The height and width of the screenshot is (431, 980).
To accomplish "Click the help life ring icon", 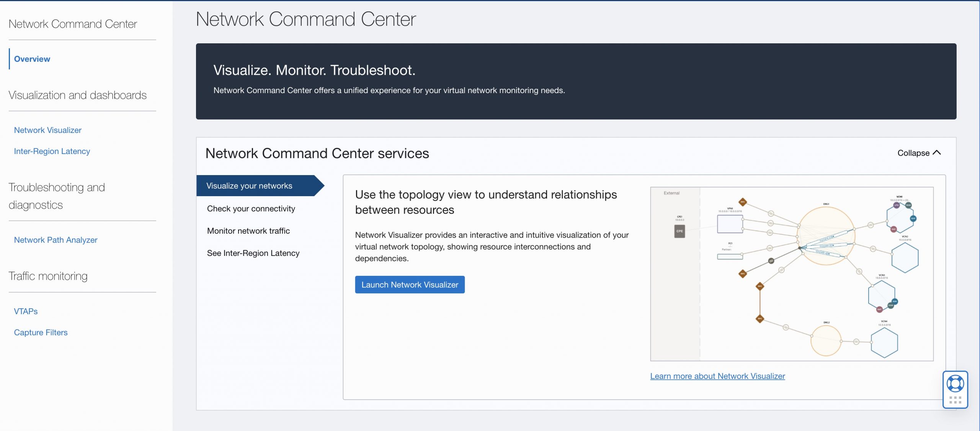I will (956, 383).
